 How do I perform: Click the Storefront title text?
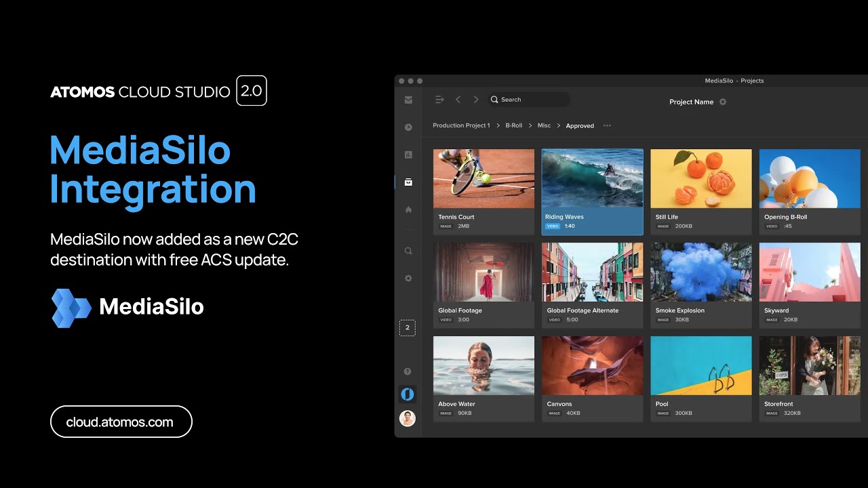(x=778, y=404)
